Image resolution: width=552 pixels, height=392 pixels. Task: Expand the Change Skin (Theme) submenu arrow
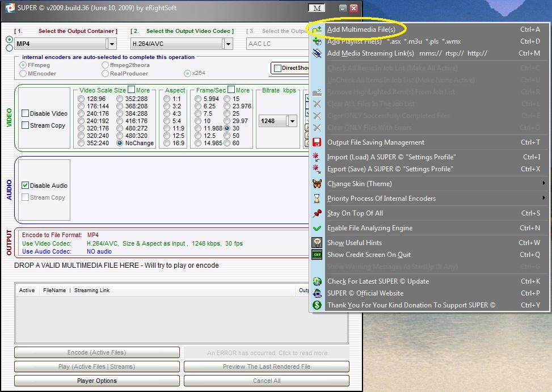tap(544, 183)
